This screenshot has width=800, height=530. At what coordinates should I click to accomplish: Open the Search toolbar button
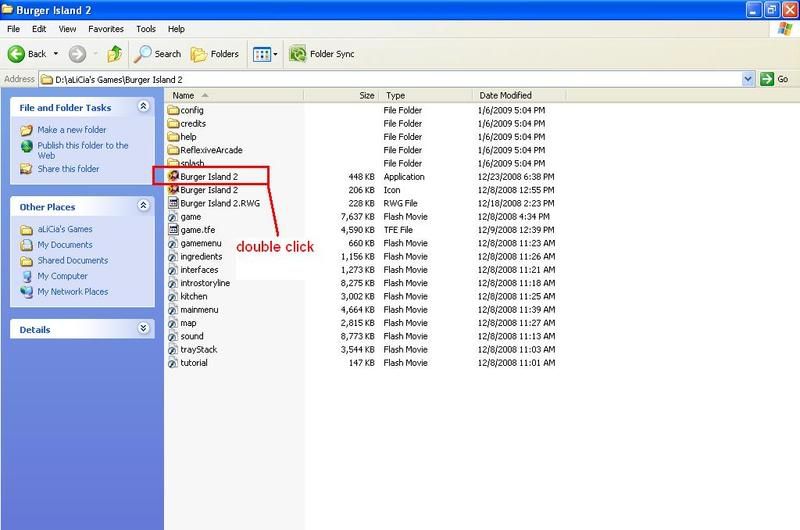[158, 54]
